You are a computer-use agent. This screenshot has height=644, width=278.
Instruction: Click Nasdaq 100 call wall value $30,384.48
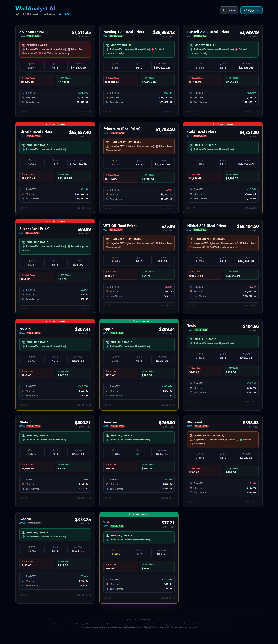click(112, 82)
